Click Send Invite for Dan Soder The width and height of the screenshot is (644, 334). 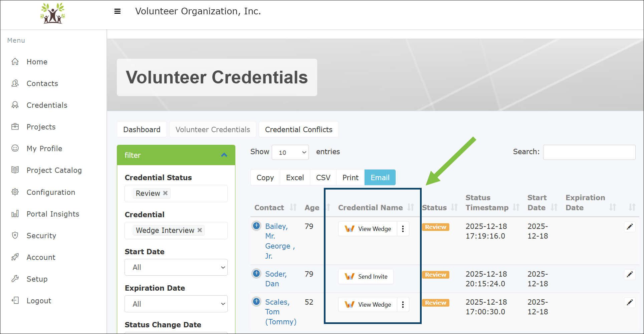click(366, 277)
